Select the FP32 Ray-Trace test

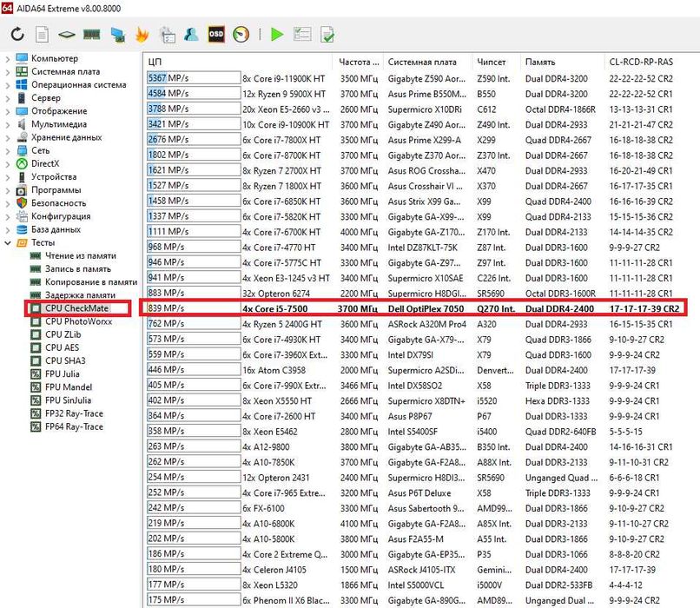pos(74,413)
